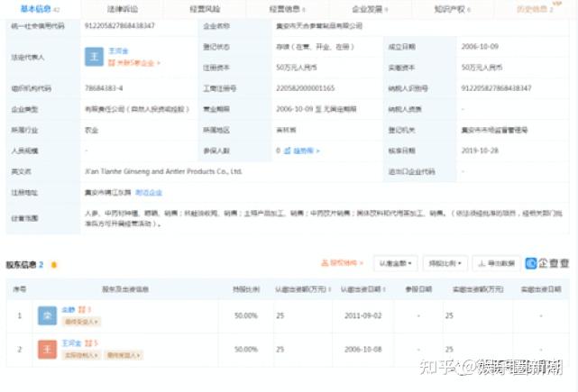Open the 企业发展 tab
The width and height of the screenshot is (578, 392).
370,9
